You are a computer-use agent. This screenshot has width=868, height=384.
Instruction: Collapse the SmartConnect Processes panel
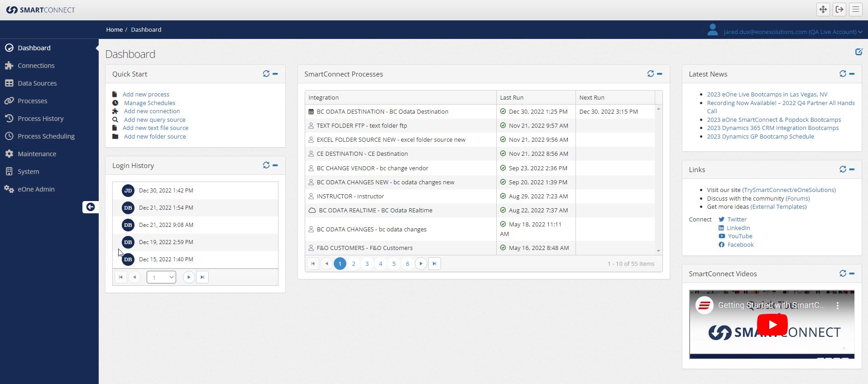660,74
